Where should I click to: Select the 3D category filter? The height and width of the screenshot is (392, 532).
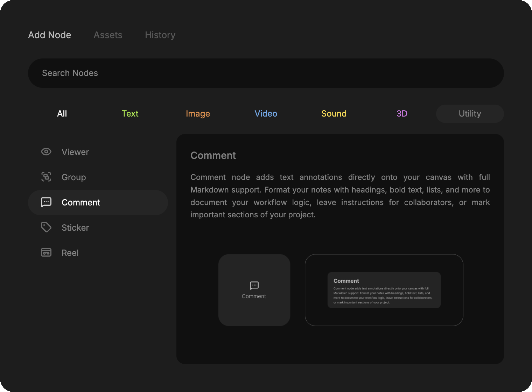point(402,114)
